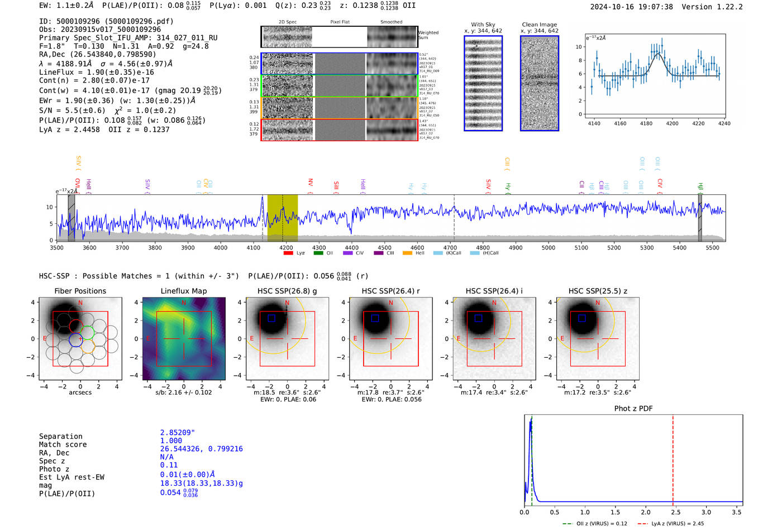Select the HSC SSP(25.5) z image
The image size is (782, 532).
598,338
